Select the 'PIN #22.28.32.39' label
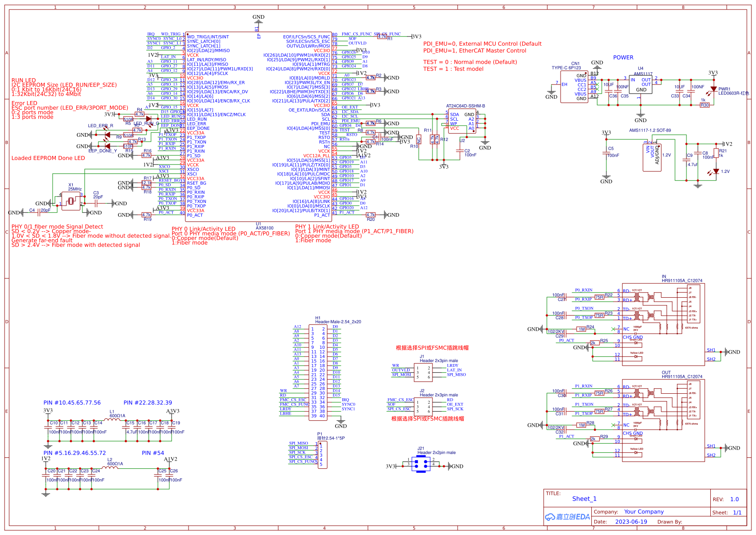Viewport: 756px width, 535px height. point(148,403)
